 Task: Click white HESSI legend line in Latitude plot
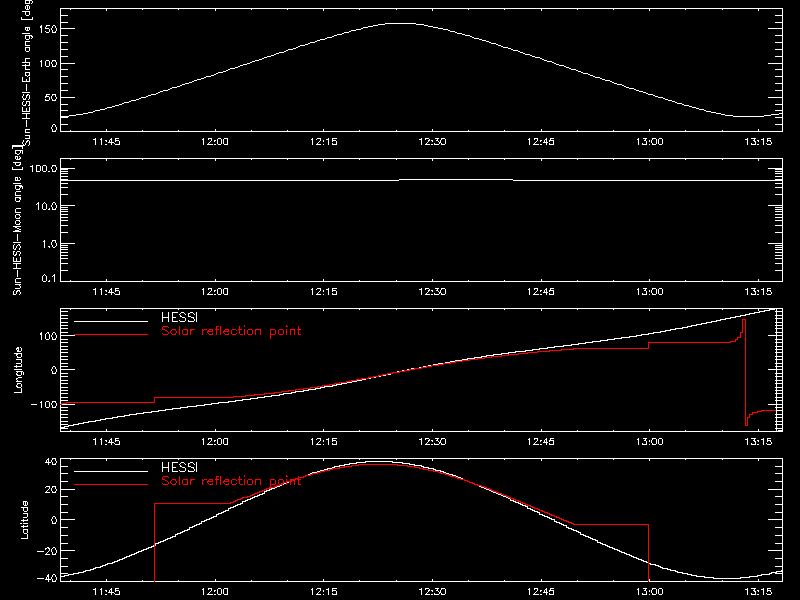pos(111,471)
